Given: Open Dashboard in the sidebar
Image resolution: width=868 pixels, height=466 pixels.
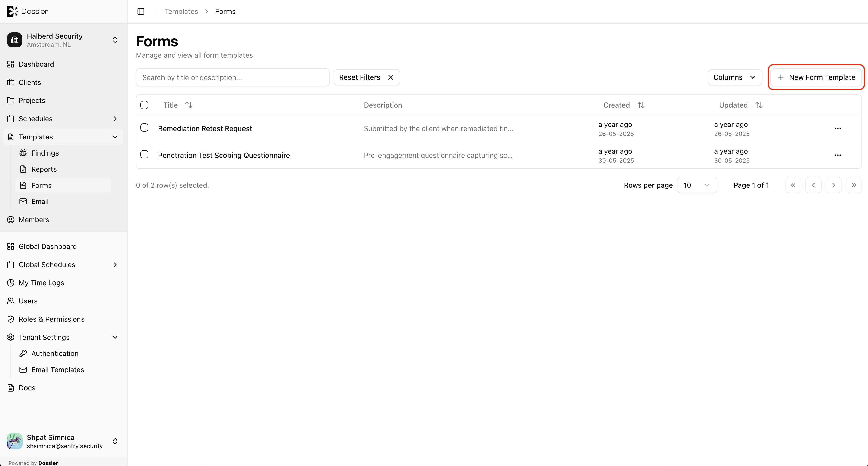Looking at the screenshot, I should click(x=63, y=64).
